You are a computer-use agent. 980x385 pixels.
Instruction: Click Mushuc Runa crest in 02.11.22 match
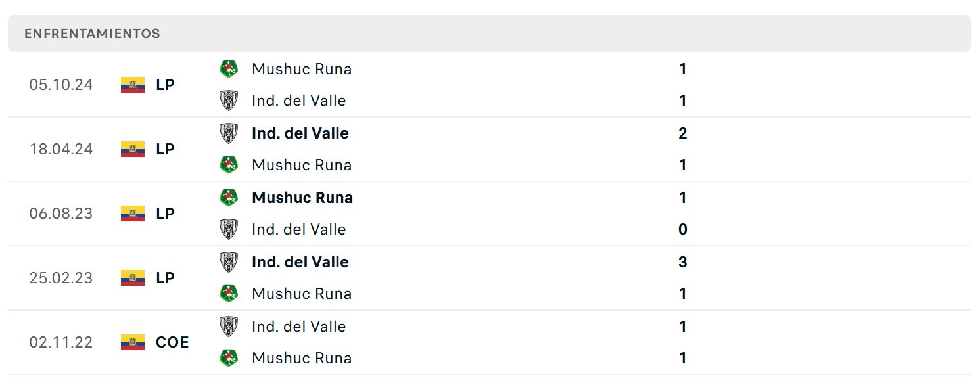tap(229, 358)
